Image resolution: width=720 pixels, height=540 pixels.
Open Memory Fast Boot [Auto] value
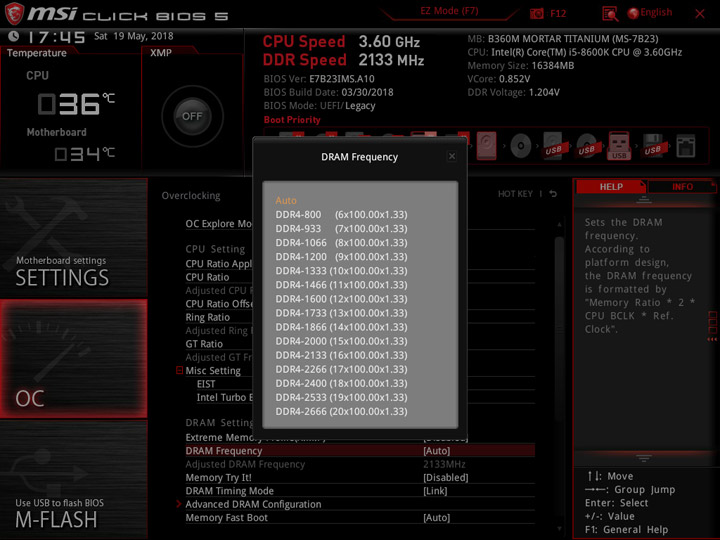tap(436, 518)
